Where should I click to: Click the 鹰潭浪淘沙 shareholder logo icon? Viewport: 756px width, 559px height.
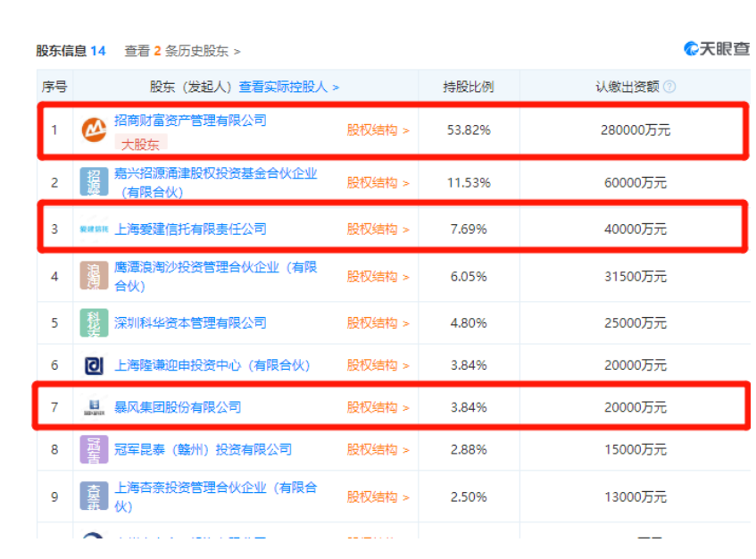94,276
